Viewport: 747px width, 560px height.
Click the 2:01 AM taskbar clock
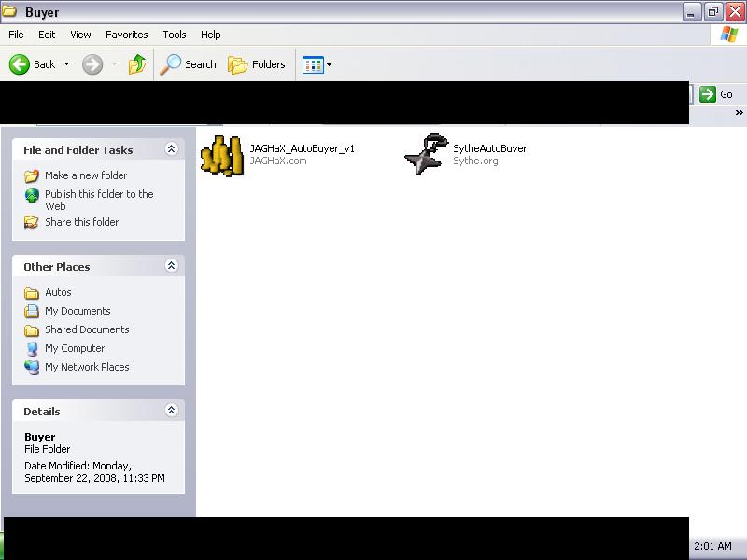tap(712, 546)
